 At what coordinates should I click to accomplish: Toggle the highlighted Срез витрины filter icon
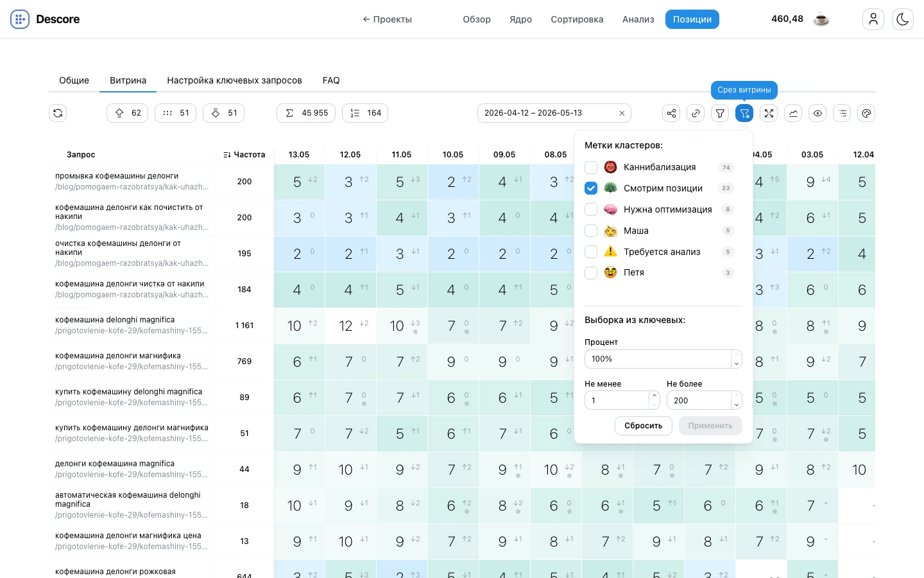[x=744, y=113]
